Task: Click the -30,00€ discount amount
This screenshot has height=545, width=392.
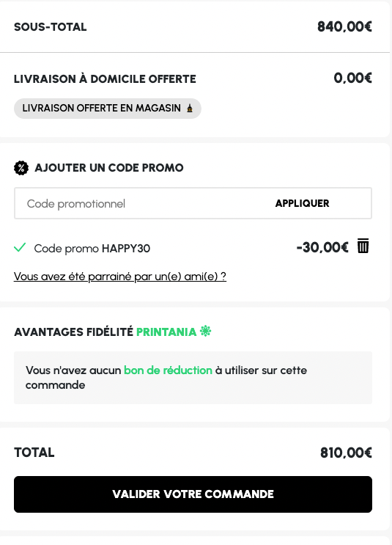Action: click(322, 247)
